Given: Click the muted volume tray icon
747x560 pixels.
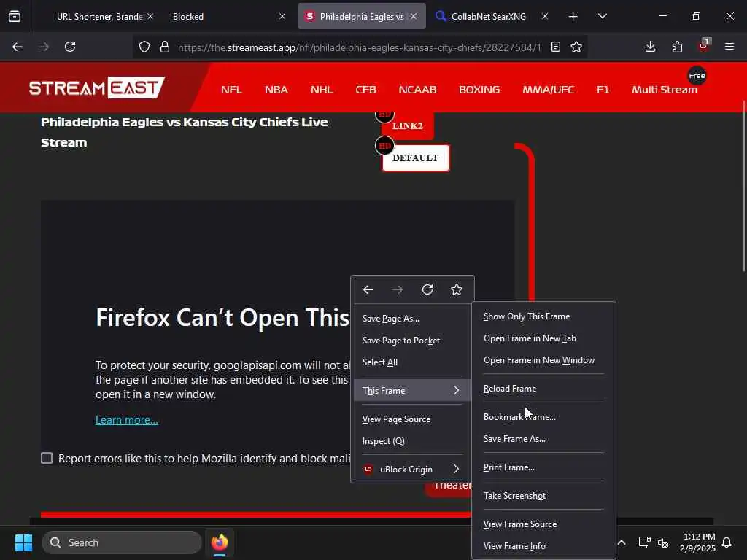Looking at the screenshot, I should click(663, 542).
